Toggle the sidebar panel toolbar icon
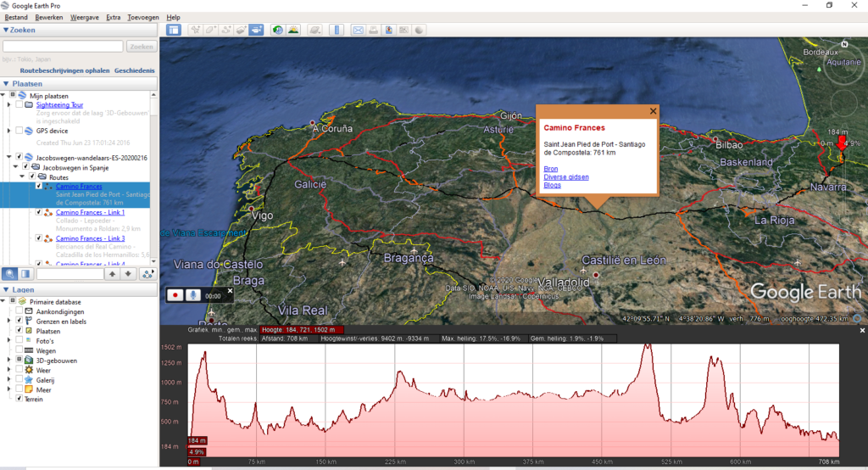868x470 pixels. tap(174, 30)
